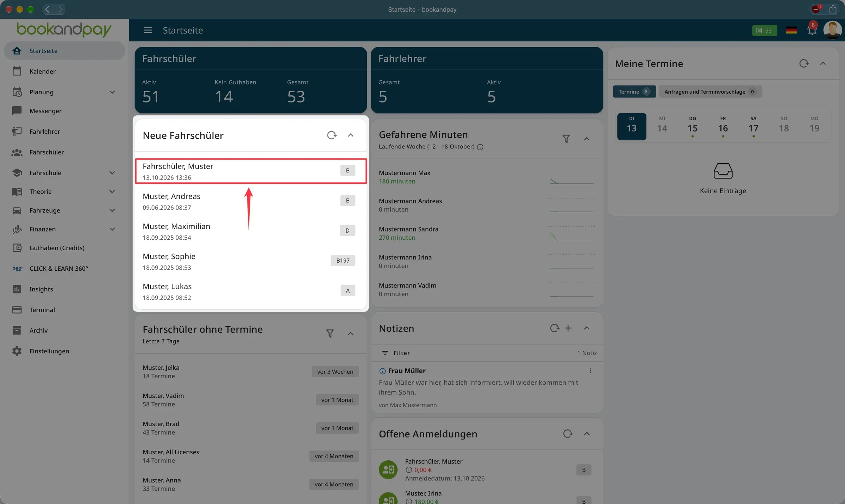The width and height of the screenshot is (845, 504).
Task: Add a new note in Notizen
Action: [x=568, y=328]
